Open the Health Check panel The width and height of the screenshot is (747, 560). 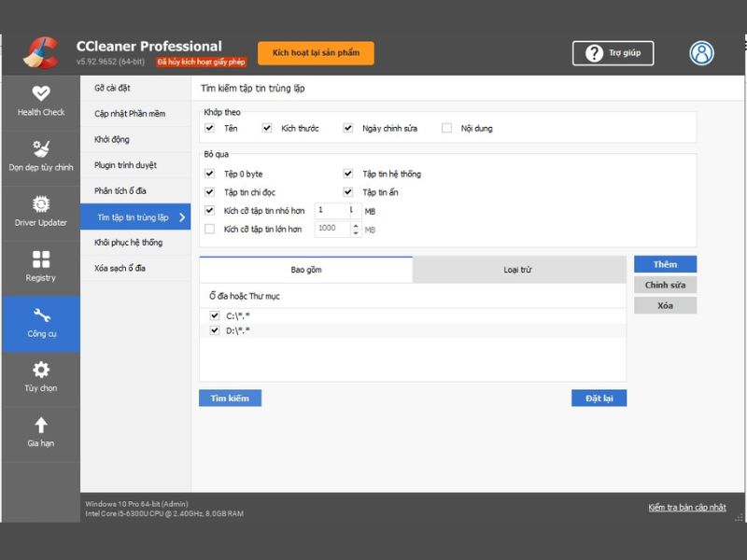[41, 101]
